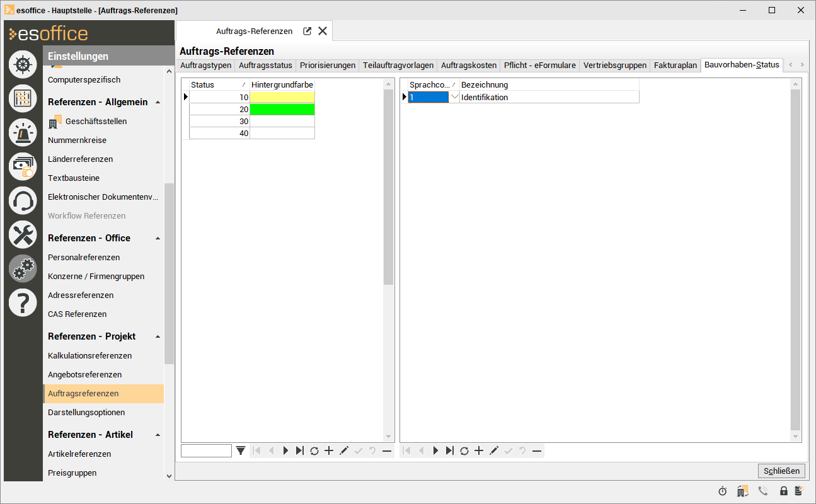
Task: Open the Fakturaplan tab
Action: [x=675, y=66]
